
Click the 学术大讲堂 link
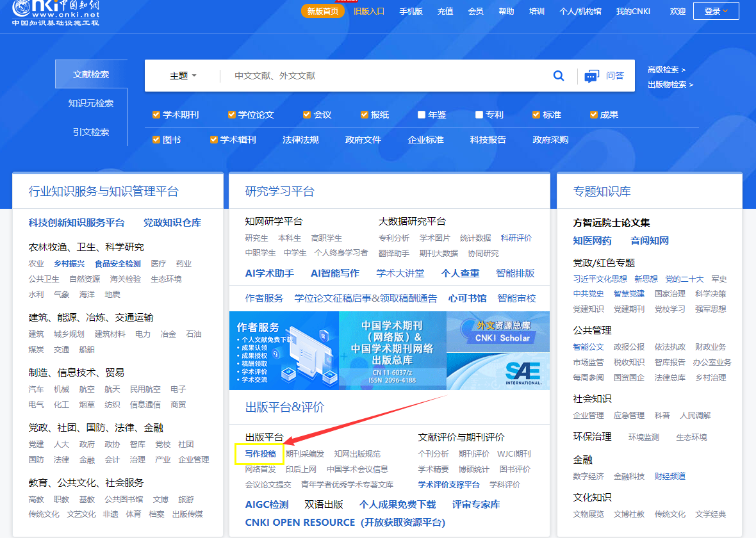click(x=400, y=273)
